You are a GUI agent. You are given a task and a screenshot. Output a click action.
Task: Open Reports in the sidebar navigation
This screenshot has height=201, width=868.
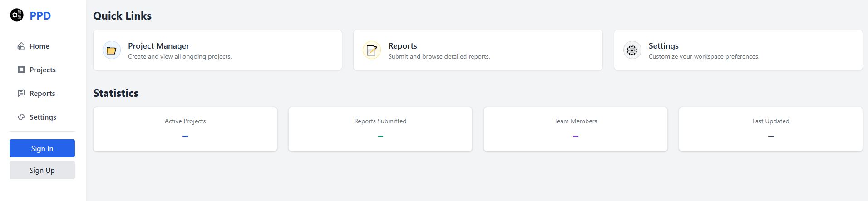pos(42,93)
